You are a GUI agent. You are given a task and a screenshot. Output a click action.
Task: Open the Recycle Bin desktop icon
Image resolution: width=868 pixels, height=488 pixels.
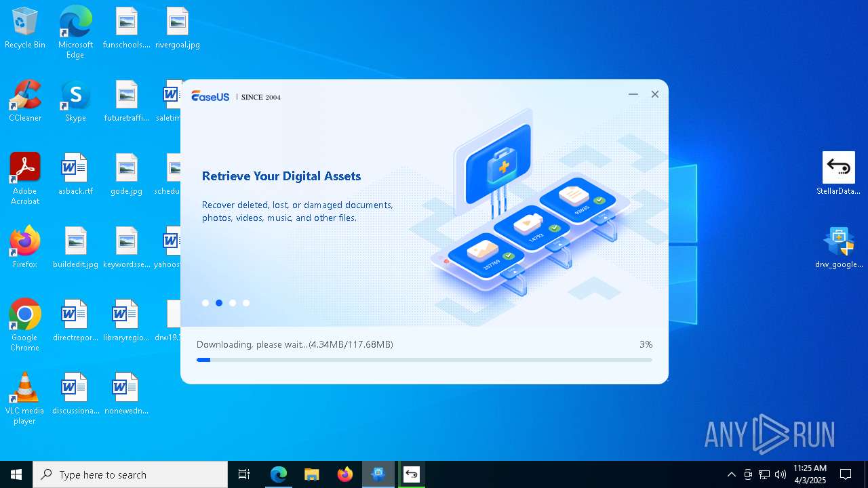(x=25, y=28)
